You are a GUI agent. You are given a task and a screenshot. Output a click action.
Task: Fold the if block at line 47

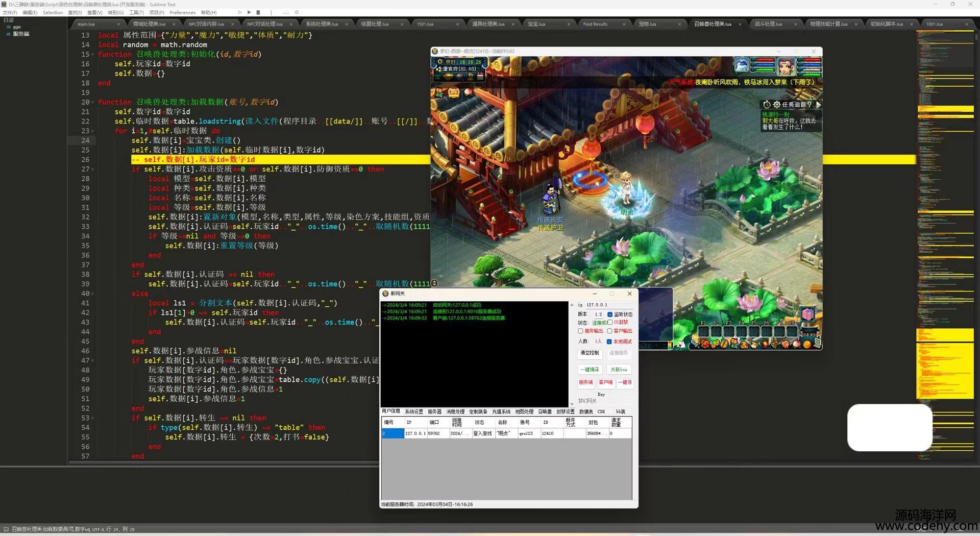tap(93, 360)
